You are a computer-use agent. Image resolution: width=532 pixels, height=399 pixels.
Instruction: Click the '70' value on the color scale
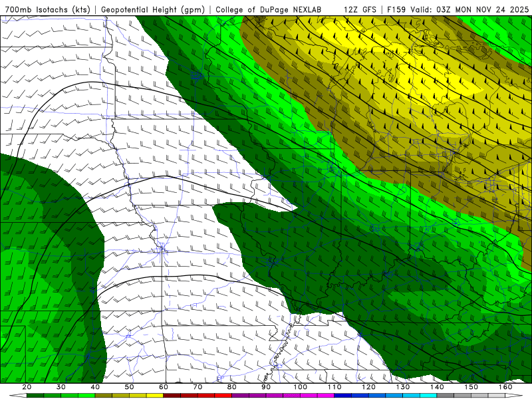[198, 387]
